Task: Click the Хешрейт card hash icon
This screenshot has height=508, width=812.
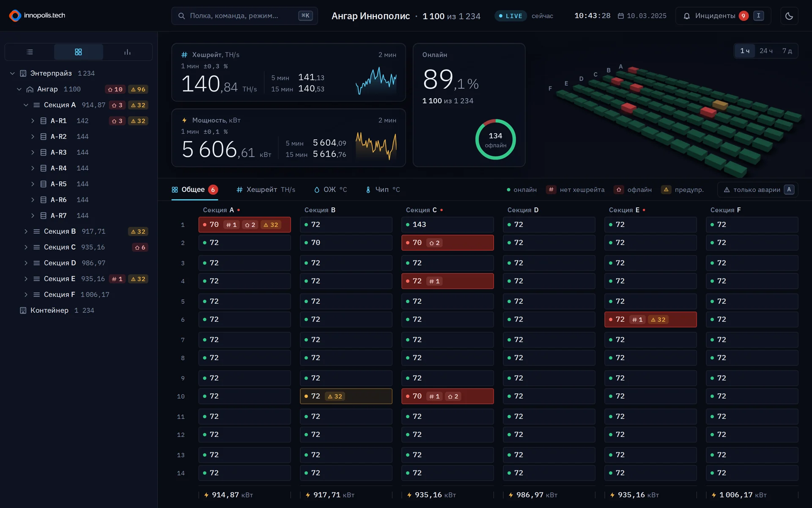Action: pos(184,55)
